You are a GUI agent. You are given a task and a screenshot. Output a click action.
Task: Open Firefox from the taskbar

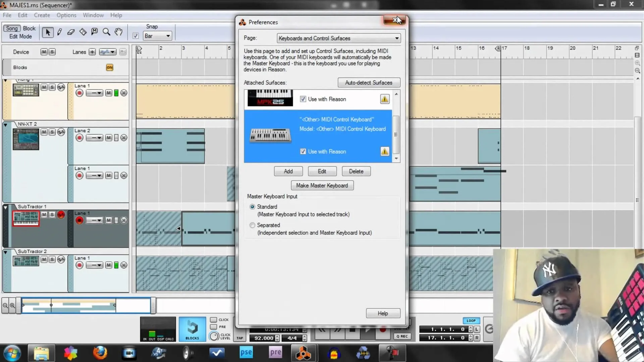[100, 353]
